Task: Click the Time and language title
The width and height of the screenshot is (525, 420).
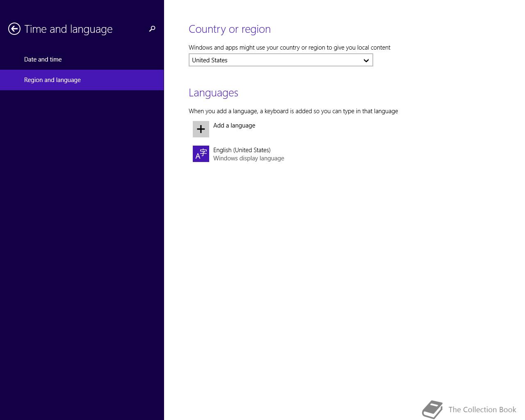Action: coord(68,29)
